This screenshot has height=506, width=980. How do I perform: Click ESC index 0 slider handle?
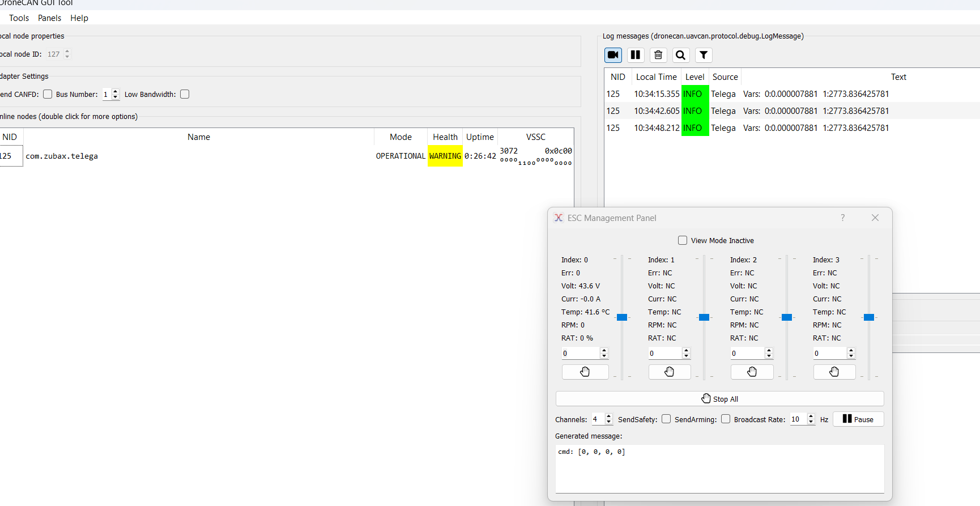pyautogui.click(x=622, y=317)
